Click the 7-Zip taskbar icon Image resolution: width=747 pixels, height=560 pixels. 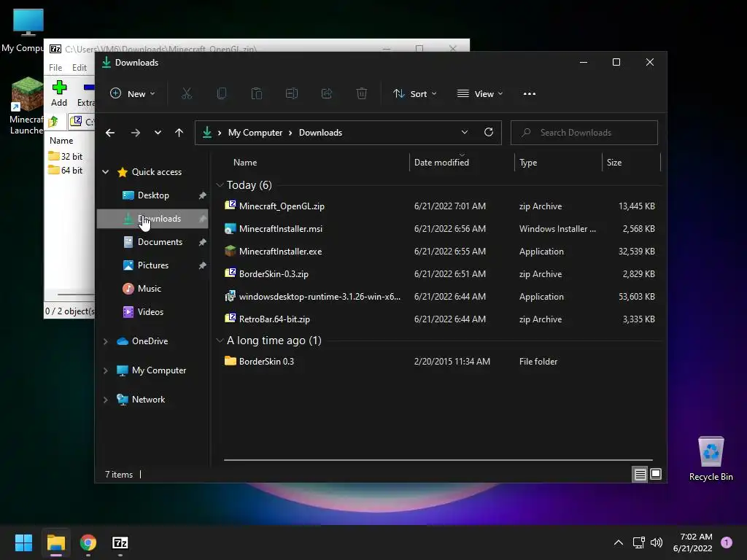(x=120, y=542)
